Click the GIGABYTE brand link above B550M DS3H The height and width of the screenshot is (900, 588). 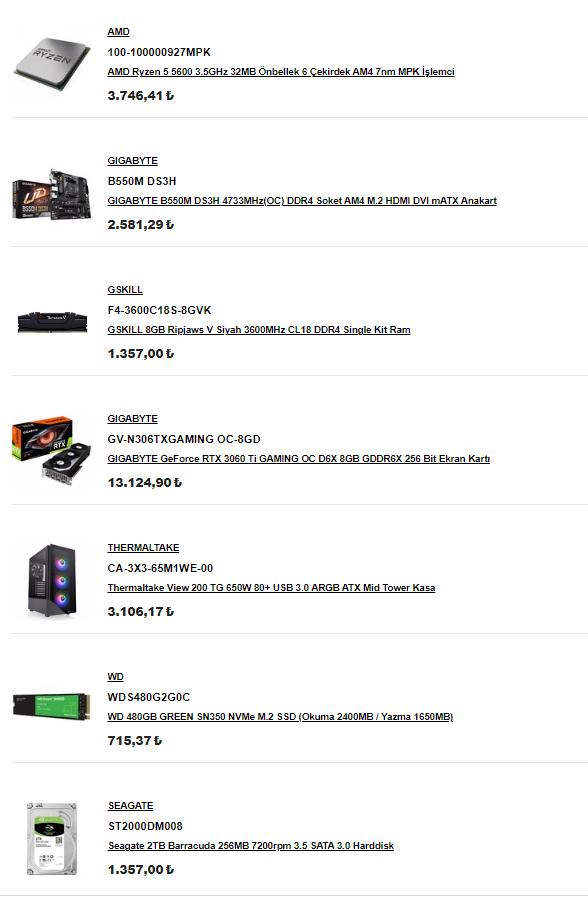pos(132,161)
